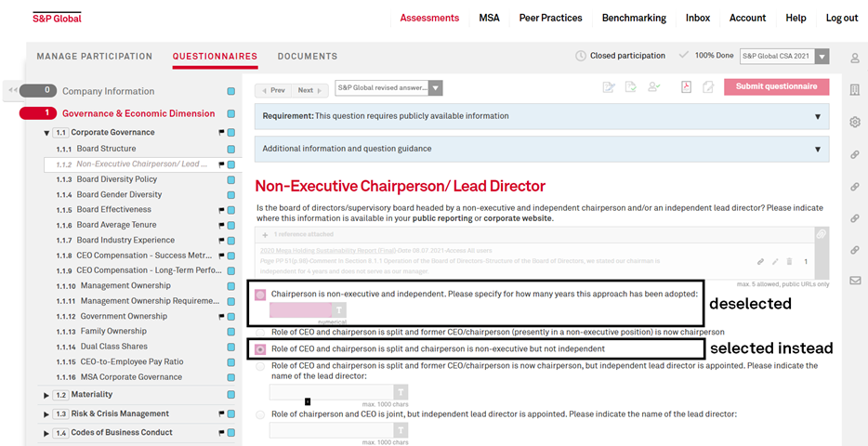Click the note page icon beside PDF
The height and width of the screenshot is (446, 868).
pyautogui.click(x=707, y=86)
